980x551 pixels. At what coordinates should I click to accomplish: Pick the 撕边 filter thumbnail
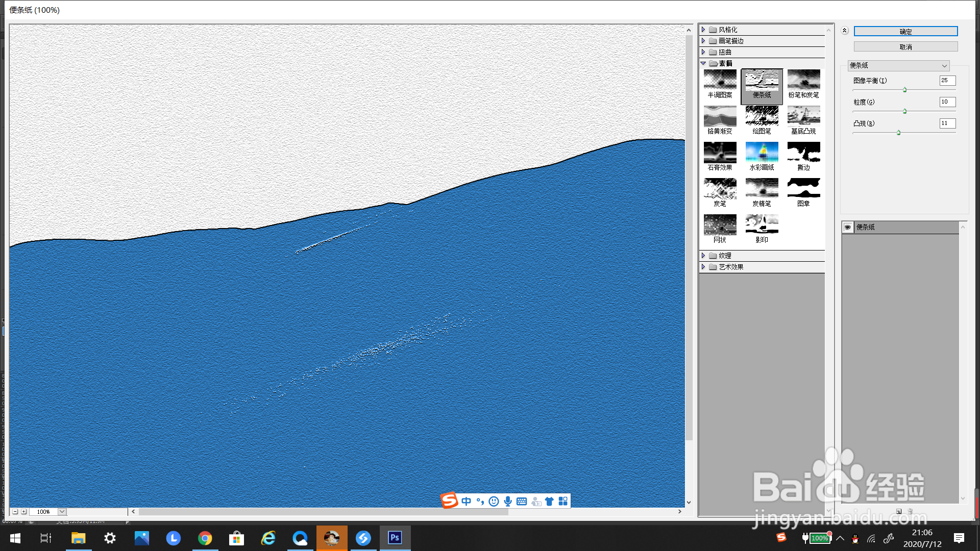tap(803, 153)
